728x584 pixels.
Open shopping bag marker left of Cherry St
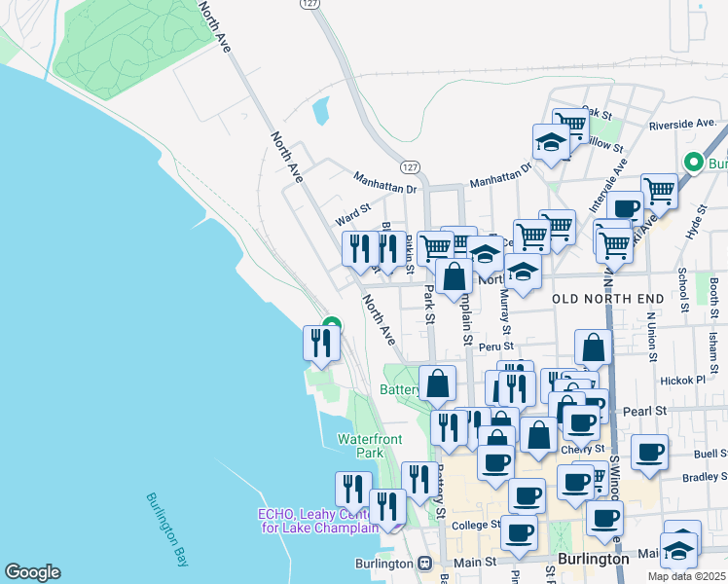click(x=538, y=435)
